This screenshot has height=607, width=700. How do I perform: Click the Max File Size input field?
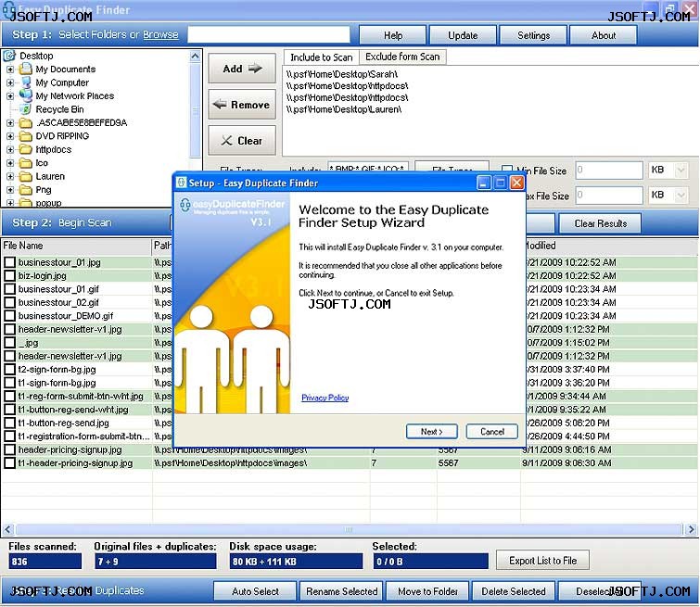(x=609, y=195)
